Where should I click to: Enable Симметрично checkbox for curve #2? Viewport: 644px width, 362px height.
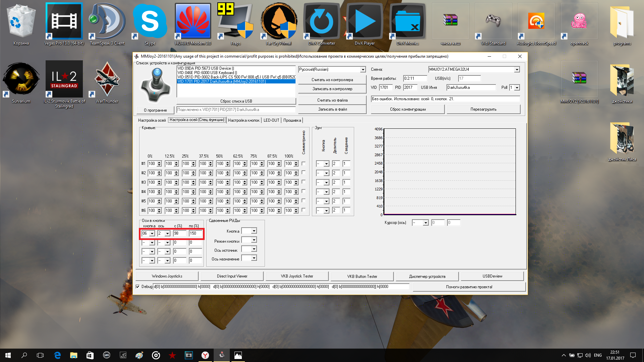[304, 172]
